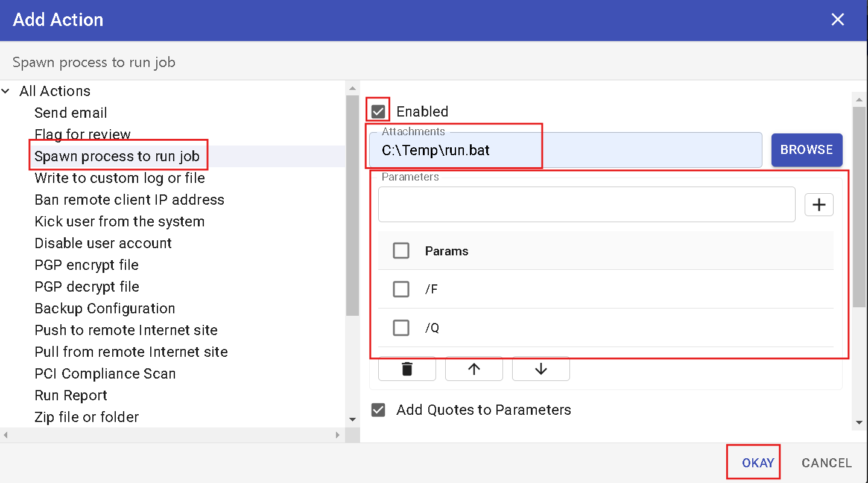Click the CANCEL button
Viewport: 868px width, 483px height.
click(x=826, y=463)
